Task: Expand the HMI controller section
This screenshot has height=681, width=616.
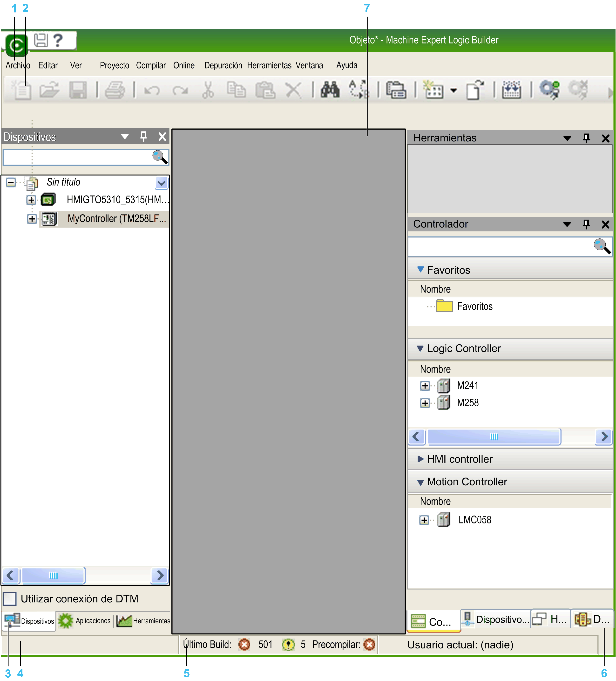Action: tap(420, 459)
